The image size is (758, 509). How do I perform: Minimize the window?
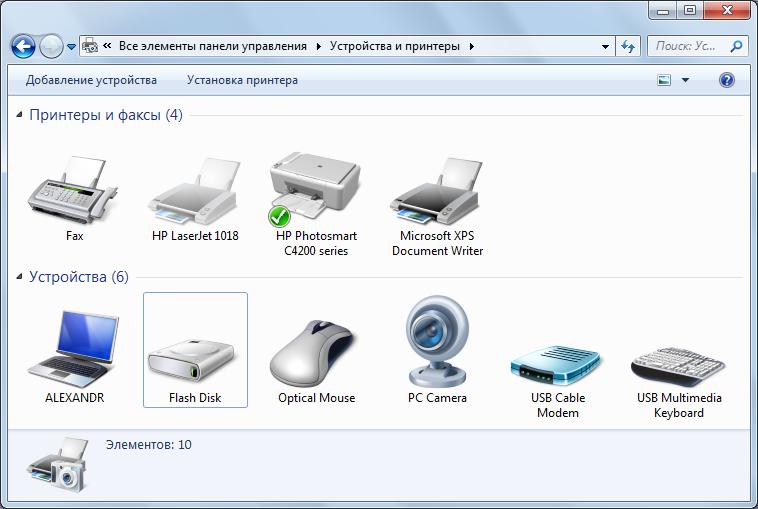[663, 11]
